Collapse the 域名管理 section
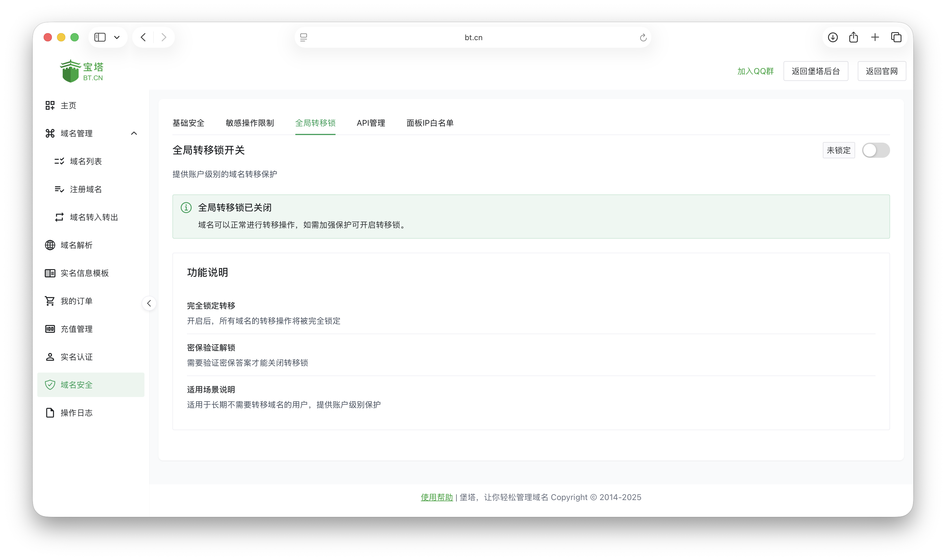Image resolution: width=946 pixels, height=560 pixels. pyautogui.click(x=134, y=133)
